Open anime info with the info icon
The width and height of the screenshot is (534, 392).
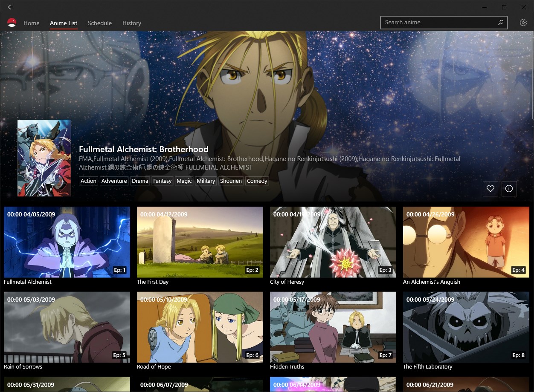(x=509, y=189)
